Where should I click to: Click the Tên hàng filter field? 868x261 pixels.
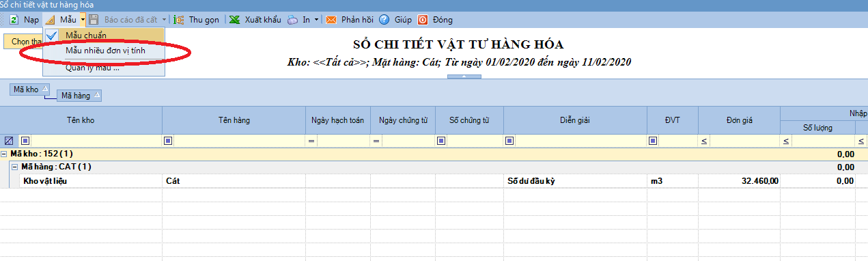[x=234, y=140]
